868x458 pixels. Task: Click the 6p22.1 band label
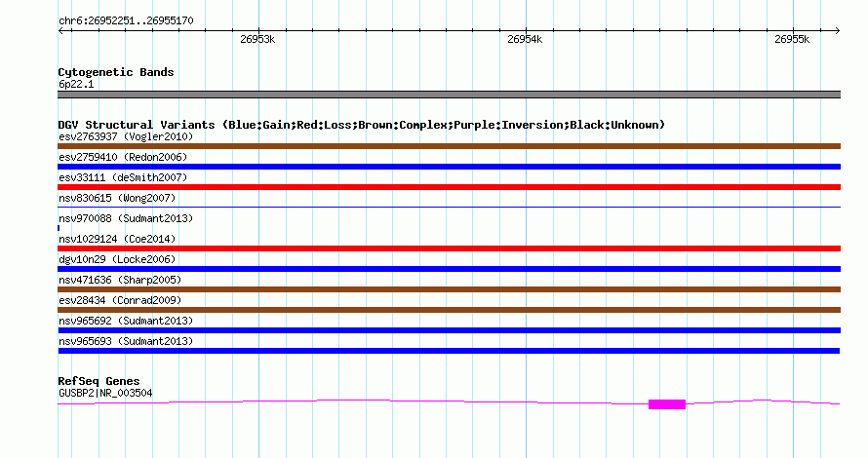[76, 84]
